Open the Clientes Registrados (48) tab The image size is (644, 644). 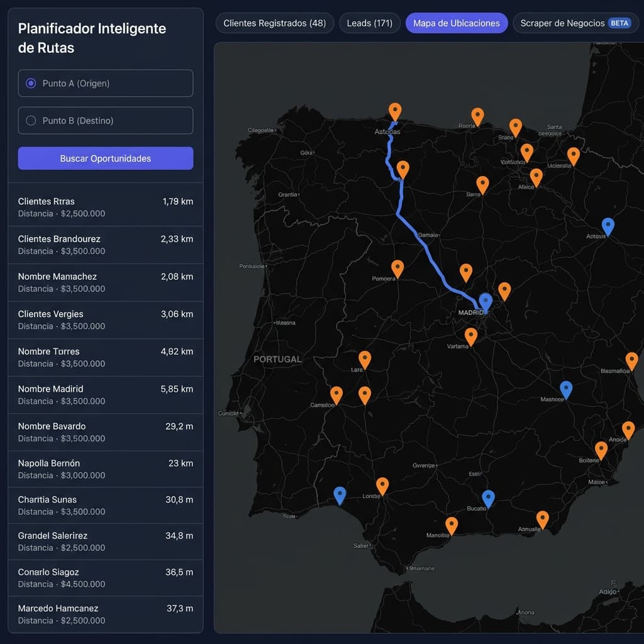click(275, 23)
